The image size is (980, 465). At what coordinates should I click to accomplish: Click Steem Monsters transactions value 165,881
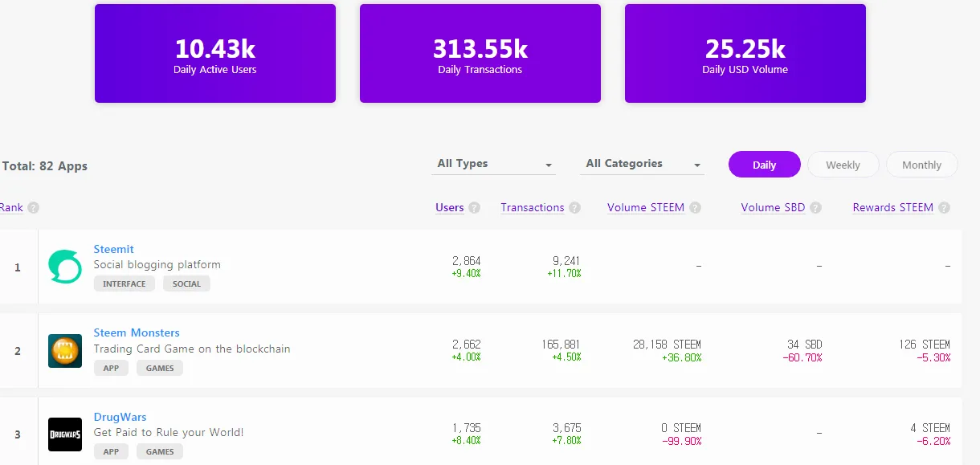(x=561, y=344)
